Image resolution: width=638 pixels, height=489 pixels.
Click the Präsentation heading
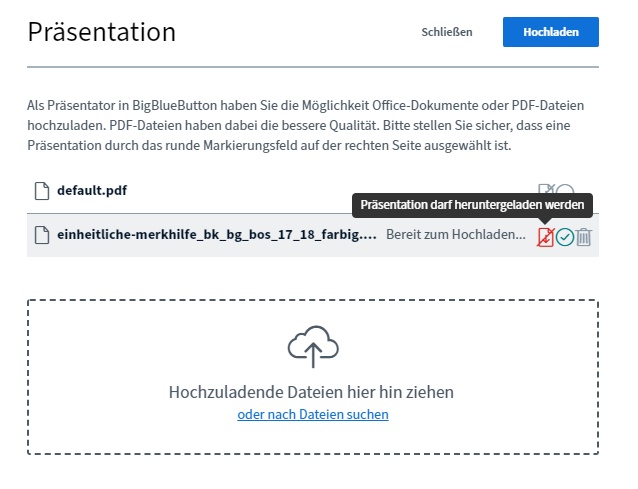pyautogui.click(x=102, y=32)
